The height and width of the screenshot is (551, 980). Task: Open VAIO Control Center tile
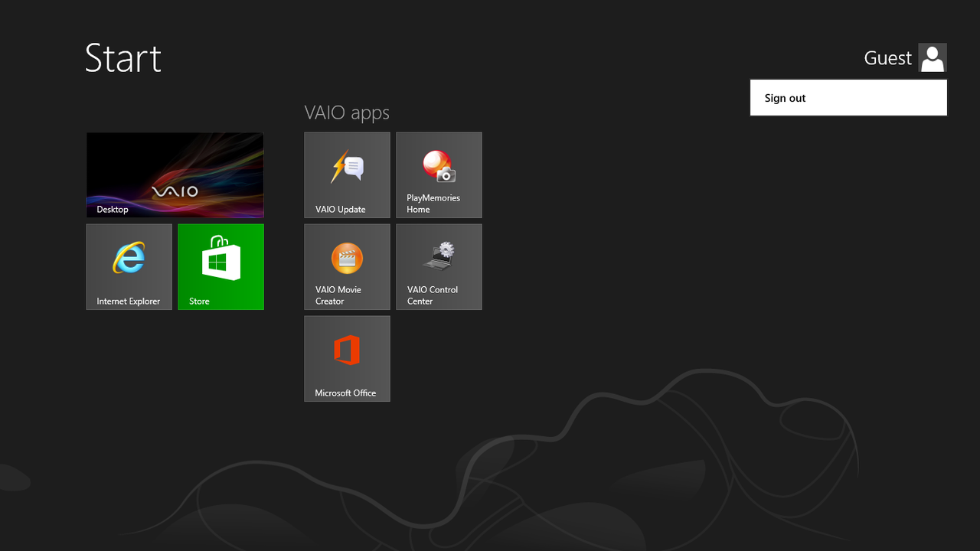click(x=439, y=267)
